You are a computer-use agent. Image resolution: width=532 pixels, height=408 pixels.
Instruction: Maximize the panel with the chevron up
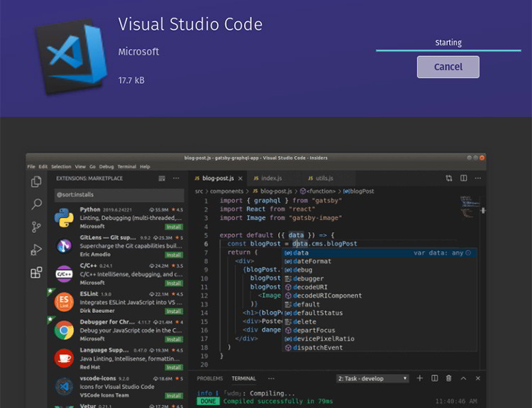pos(463,378)
